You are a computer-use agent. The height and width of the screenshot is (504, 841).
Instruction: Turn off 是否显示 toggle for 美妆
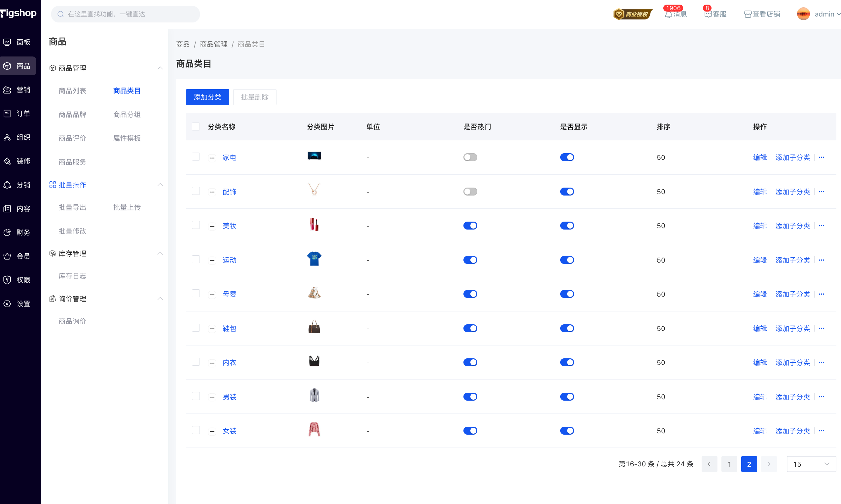[x=567, y=226]
